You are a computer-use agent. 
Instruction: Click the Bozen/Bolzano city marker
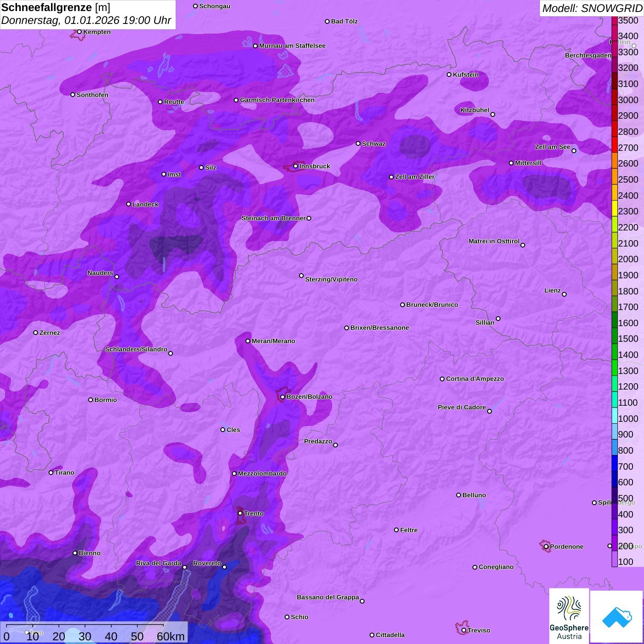(x=283, y=397)
